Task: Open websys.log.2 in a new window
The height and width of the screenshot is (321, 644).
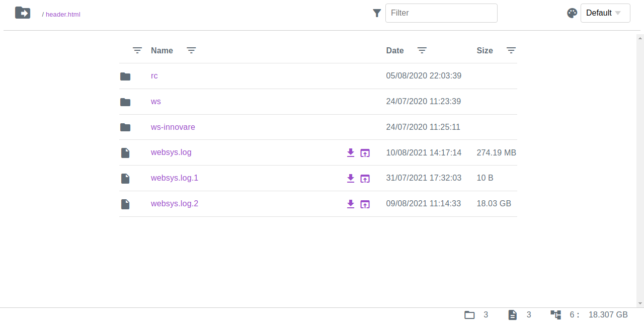Action: click(x=365, y=204)
